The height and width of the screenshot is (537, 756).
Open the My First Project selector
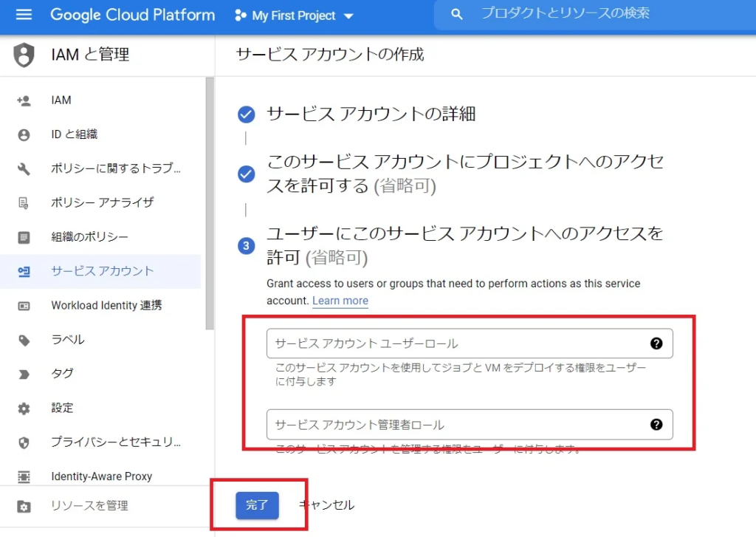point(294,15)
